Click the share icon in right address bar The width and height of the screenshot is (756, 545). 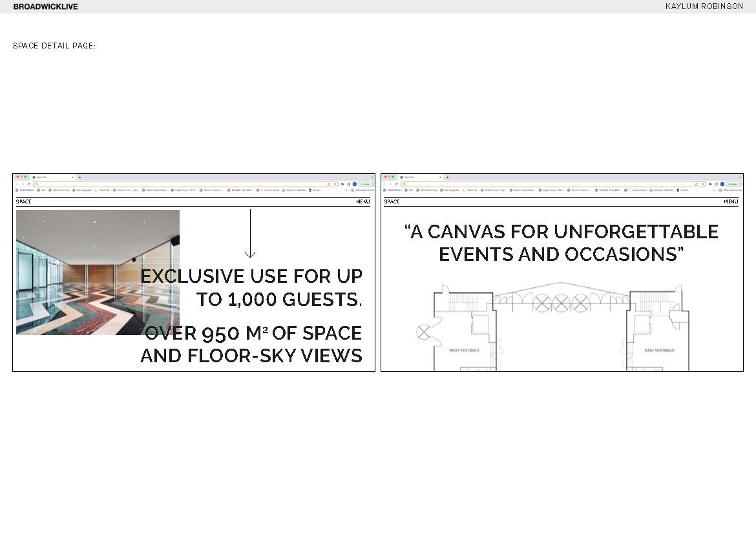697,184
